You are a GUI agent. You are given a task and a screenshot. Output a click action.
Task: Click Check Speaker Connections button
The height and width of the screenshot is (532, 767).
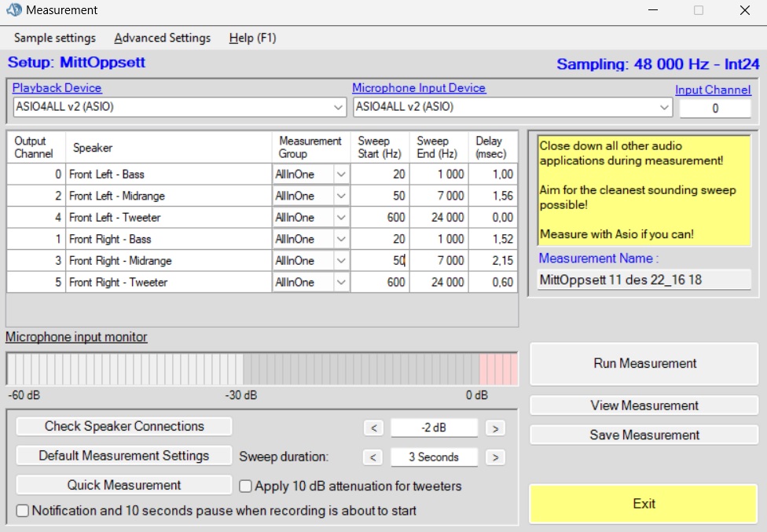pos(124,426)
